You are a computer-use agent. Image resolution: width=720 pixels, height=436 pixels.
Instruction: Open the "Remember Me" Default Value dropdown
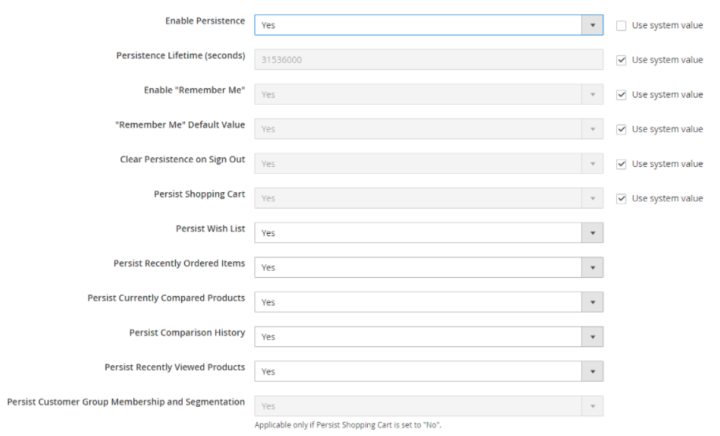[429, 129]
